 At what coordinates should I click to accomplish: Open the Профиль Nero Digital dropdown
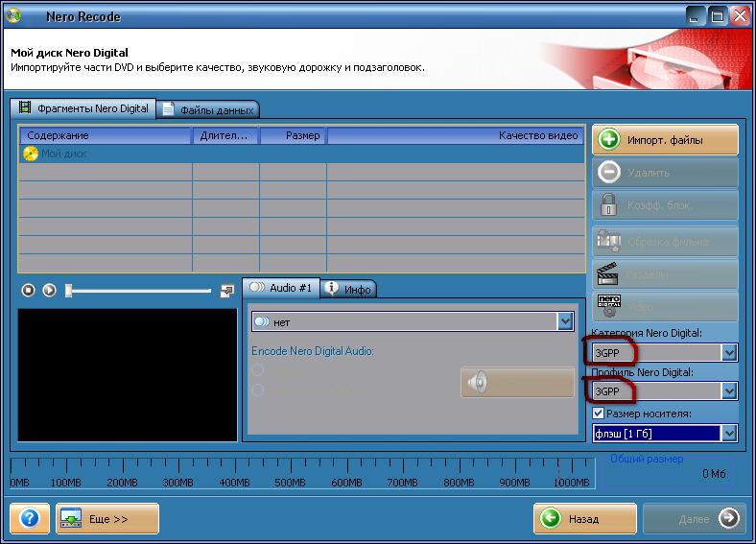(x=729, y=391)
